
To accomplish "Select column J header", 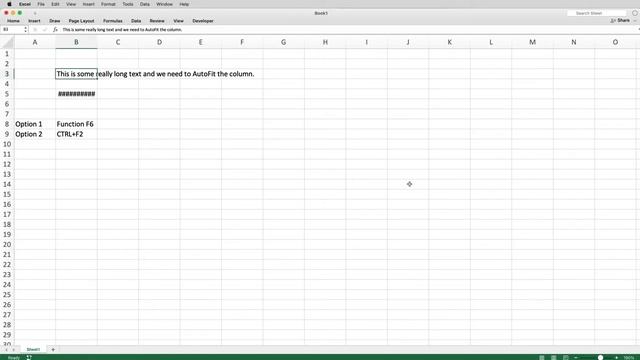I will coord(408,42).
